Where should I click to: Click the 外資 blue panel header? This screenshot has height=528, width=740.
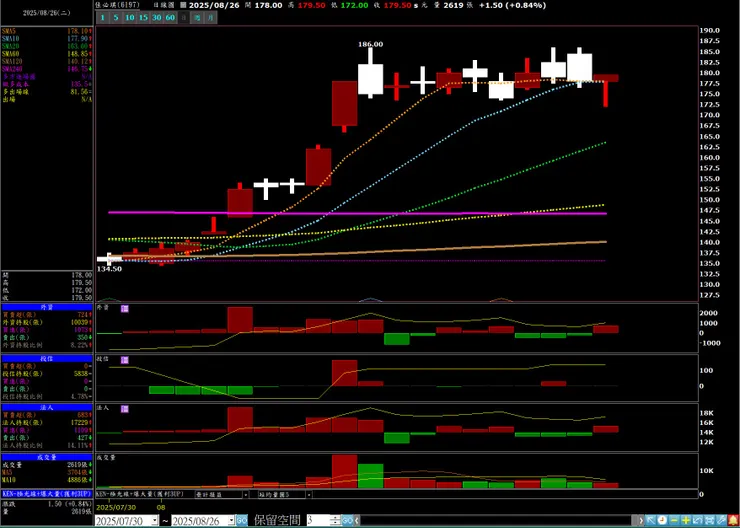pos(47,307)
